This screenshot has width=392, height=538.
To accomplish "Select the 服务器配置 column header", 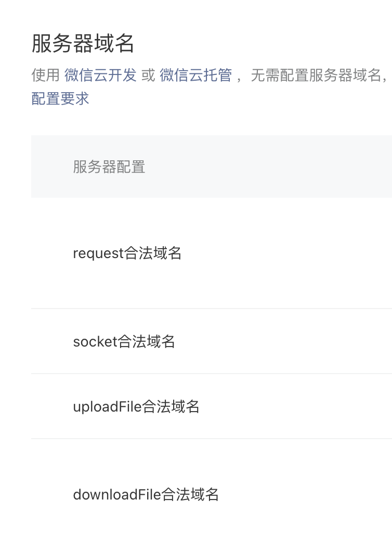I will tap(109, 166).
